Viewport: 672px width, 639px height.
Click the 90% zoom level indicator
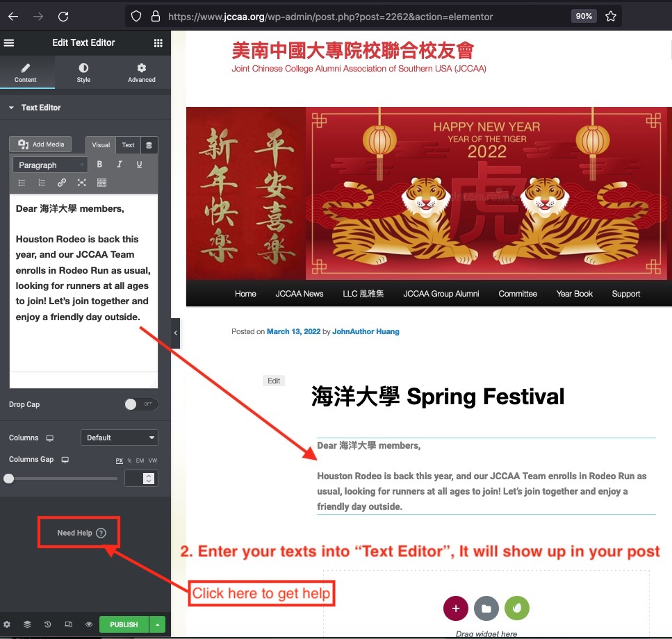click(584, 16)
